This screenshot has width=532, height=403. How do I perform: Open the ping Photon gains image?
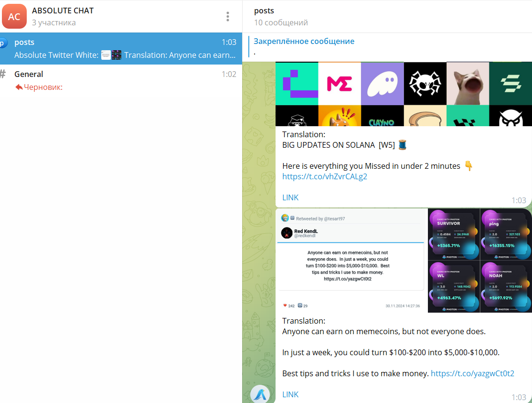505,234
